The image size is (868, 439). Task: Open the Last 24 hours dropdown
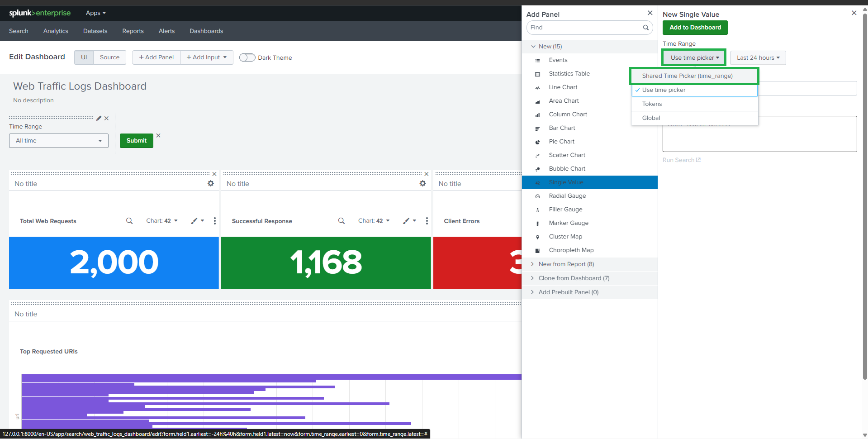tap(758, 58)
